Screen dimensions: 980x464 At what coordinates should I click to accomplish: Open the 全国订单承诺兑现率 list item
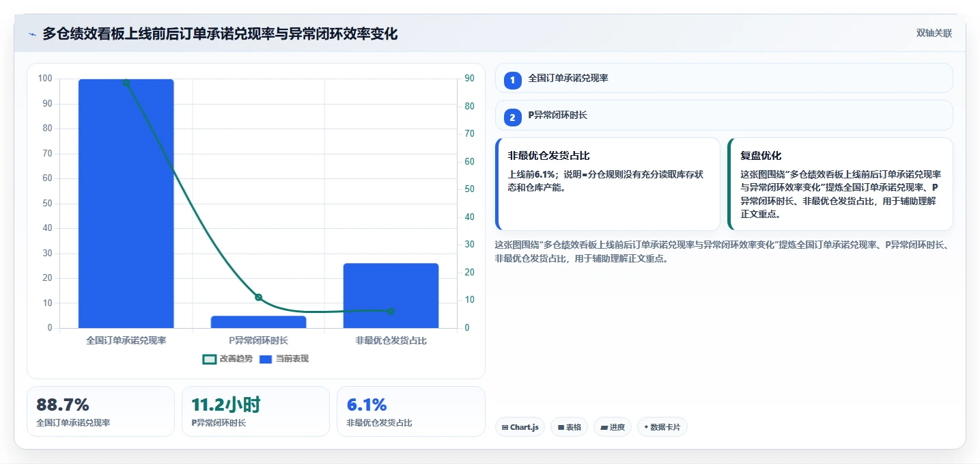724,78
